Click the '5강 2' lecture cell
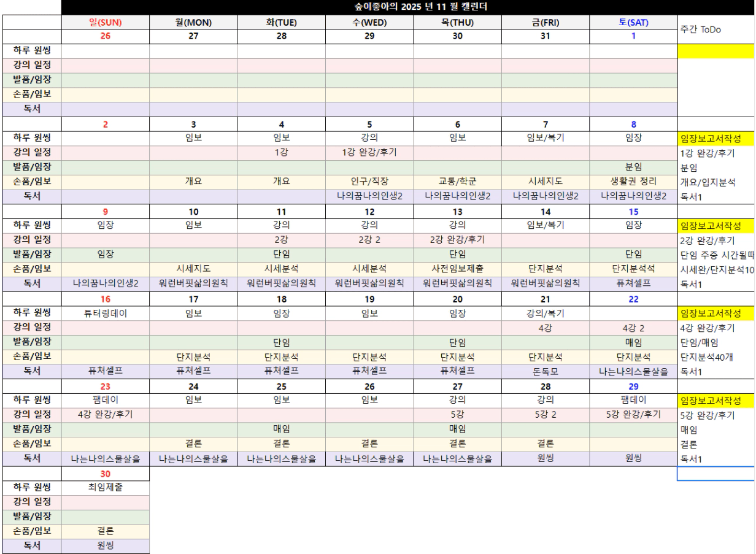 (546, 415)
